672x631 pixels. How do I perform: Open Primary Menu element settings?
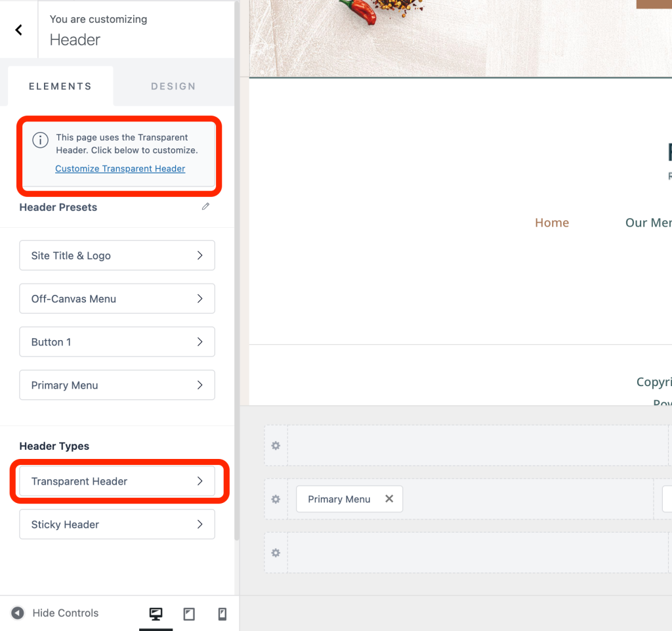[x=117, y=385]
